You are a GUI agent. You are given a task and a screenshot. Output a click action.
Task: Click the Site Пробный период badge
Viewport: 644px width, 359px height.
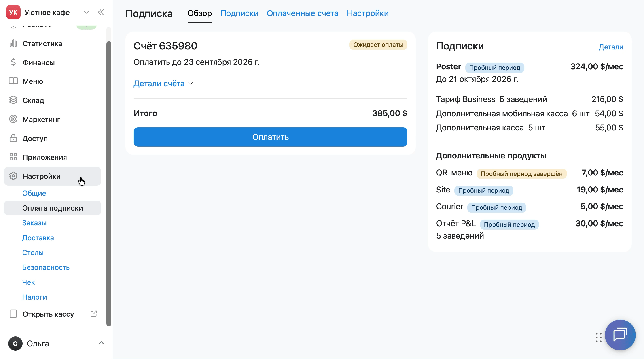[x=483, y=191]
